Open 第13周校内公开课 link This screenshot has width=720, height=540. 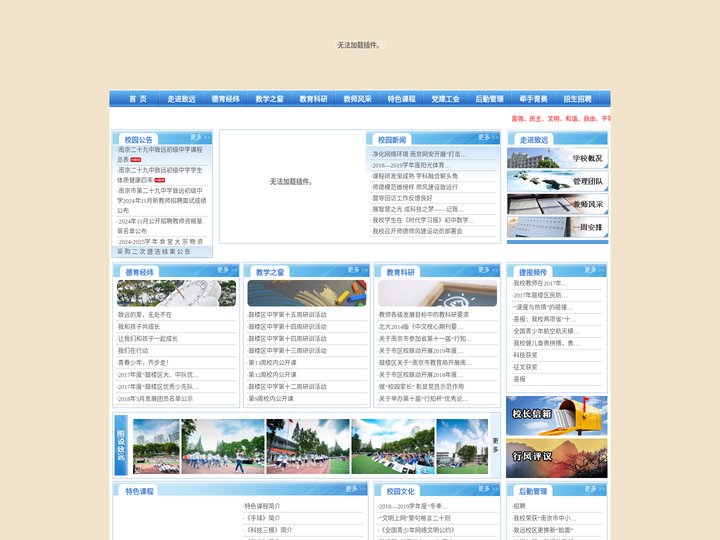pos(272,362)
